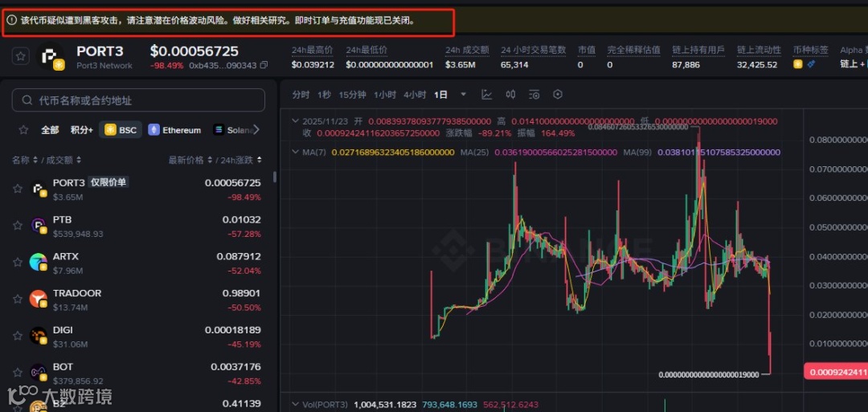
Task: Select the 积分+ filter tab
Action: (81, 130)
